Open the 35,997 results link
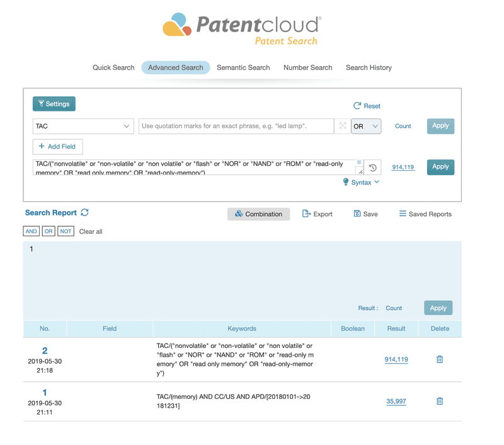504x445 pixels. (396, 402)
